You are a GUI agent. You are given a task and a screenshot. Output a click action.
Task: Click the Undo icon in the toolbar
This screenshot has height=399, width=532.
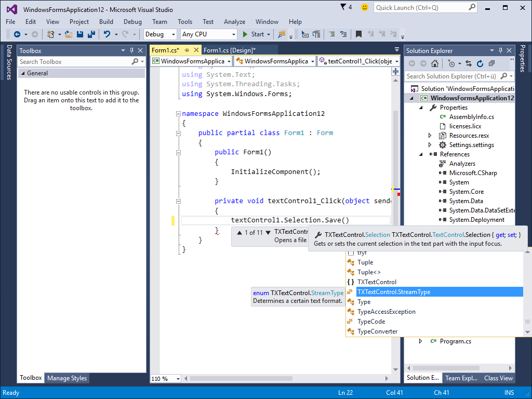107,34
